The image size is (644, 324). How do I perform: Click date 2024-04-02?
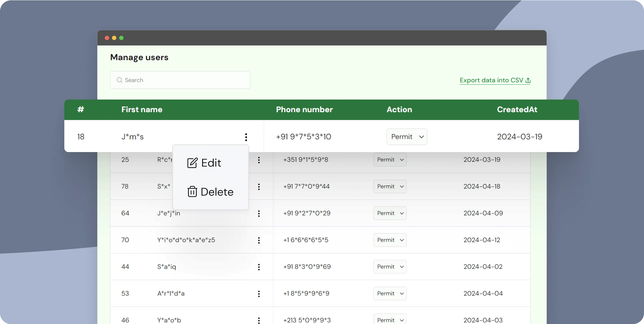[483, 267]
